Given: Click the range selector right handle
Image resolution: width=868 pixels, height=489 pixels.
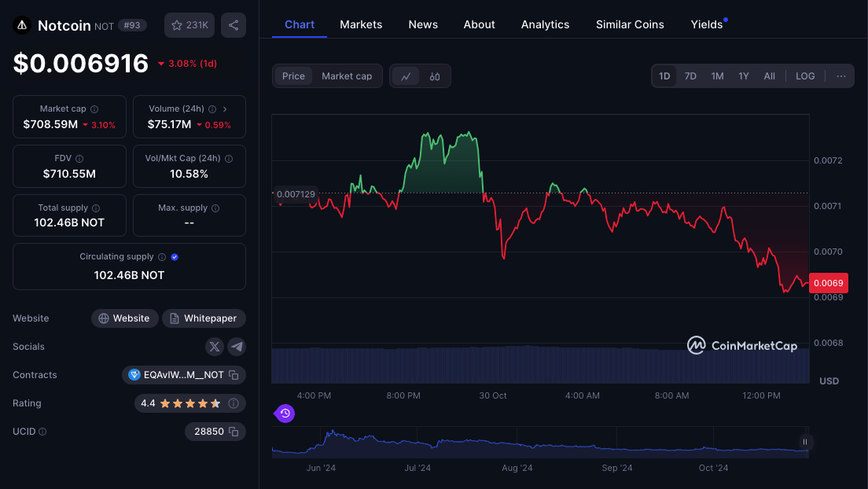Looking at the screenshot, I should 805,442.
